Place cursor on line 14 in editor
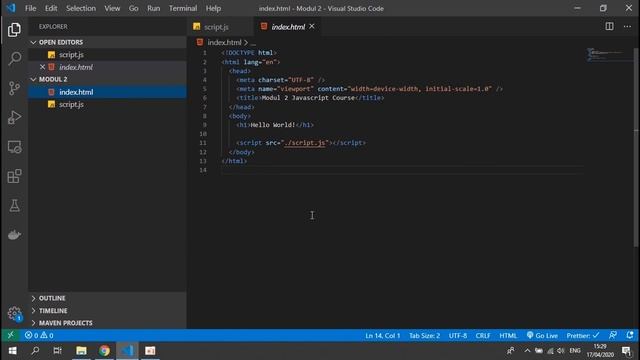The width and height of the screenshot is (640, 360). point(402,170)
